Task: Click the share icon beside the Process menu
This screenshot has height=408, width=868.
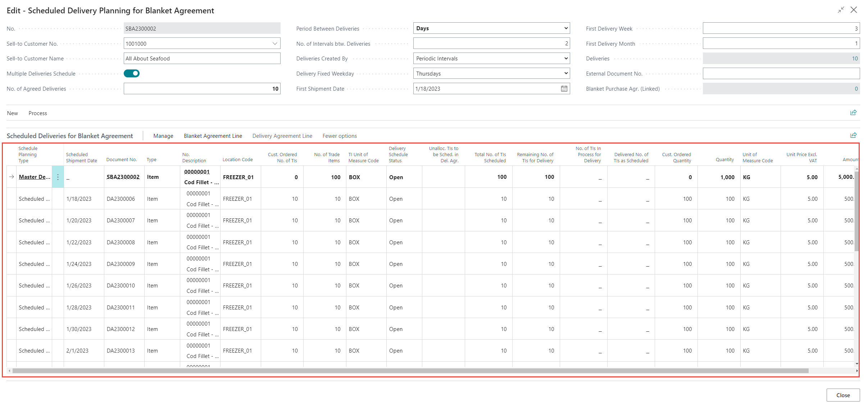Action: tap(853, 113)
